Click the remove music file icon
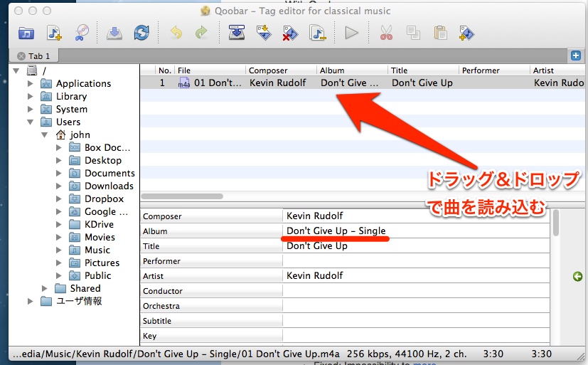 point(317,33)
